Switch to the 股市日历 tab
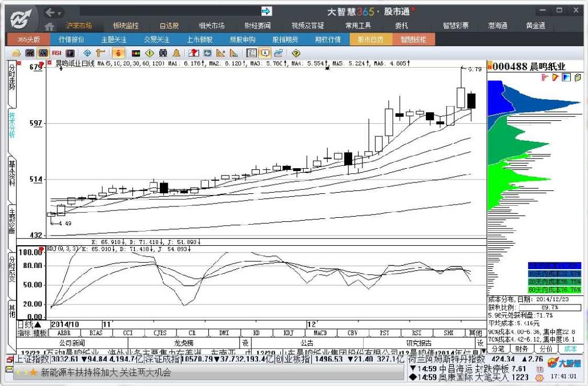The height and width of the screenshot is (386, 588). 371,39
